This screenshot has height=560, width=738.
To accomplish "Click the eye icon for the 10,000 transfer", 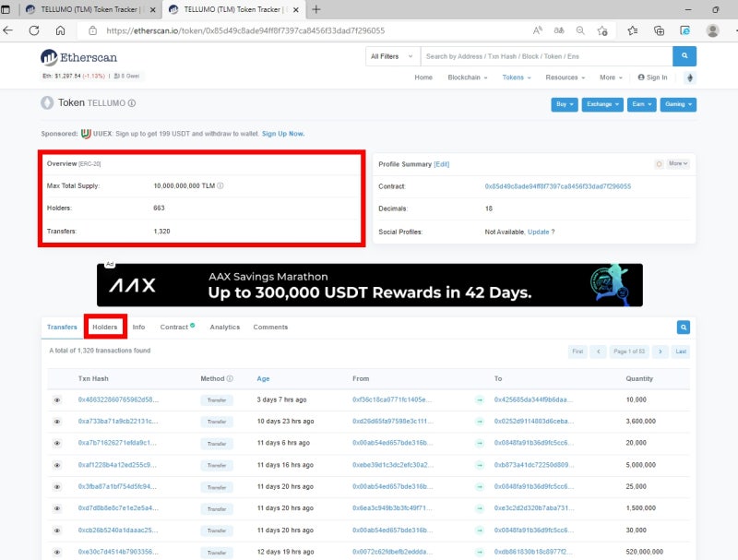I will pyautogui.click(x=57, y=400).
